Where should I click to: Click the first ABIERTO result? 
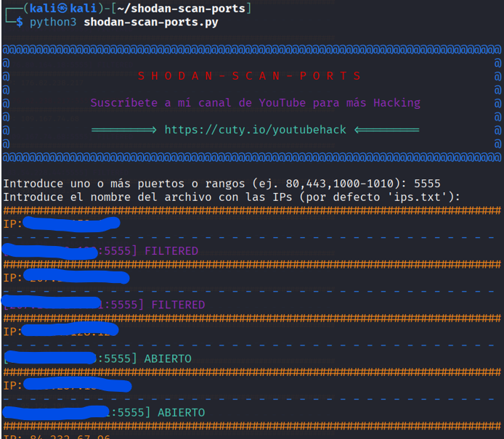click(x=168, y=358)
